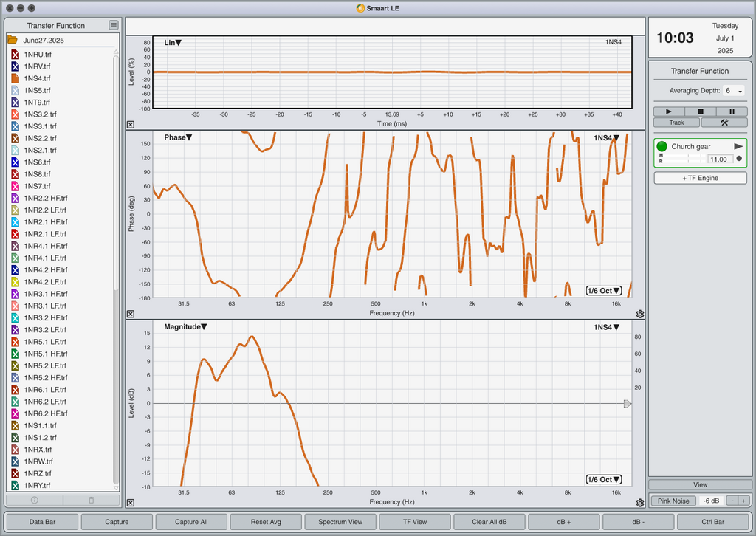
Task: Click the 1NRY.trf trace file icon
Action: coord(15,485)
